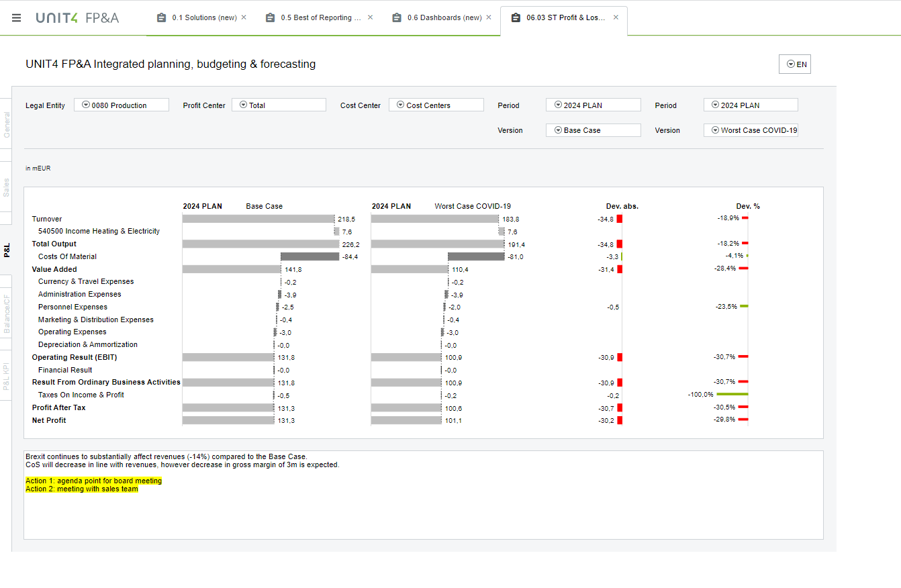This screenshot has height=588, width=901.
Task: Open the Worst Case COVID-19 version dropdown
Action: (x=751, y=130)
